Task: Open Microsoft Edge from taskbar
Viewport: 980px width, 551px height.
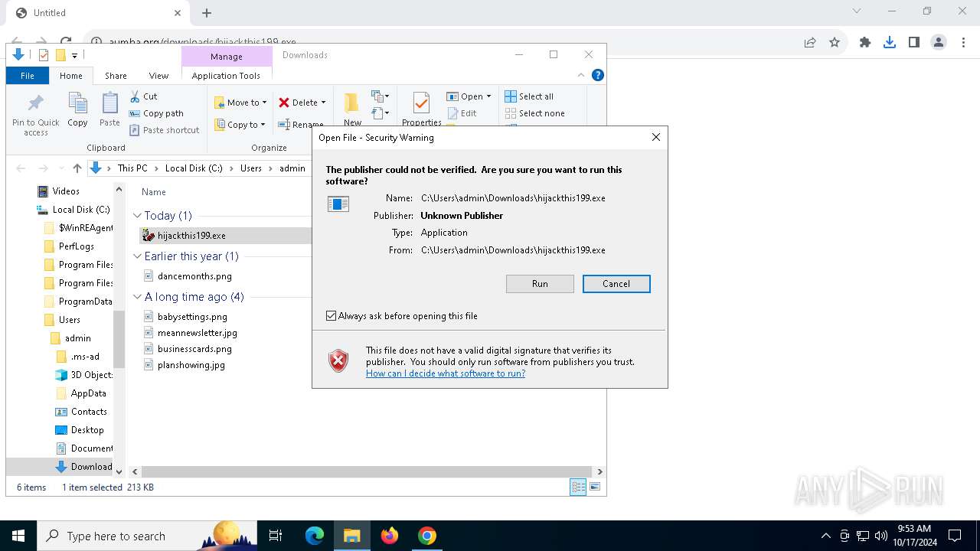Action: (315, 536)
